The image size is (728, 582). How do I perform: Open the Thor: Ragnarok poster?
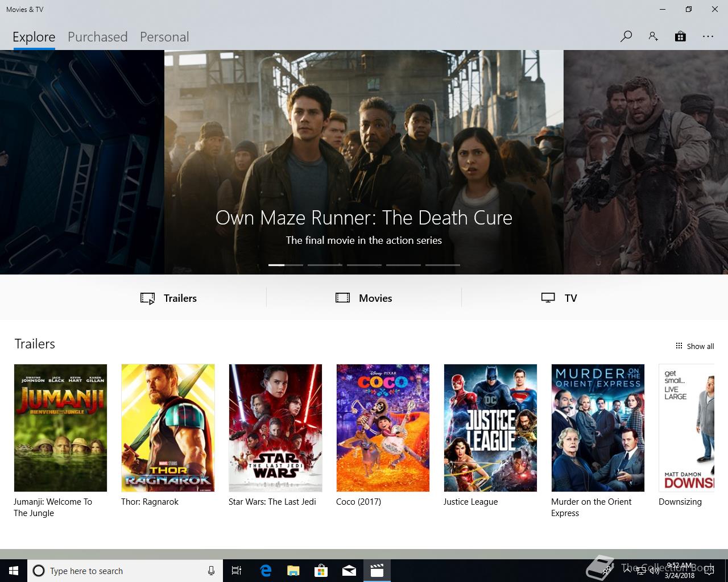[168, 428]
